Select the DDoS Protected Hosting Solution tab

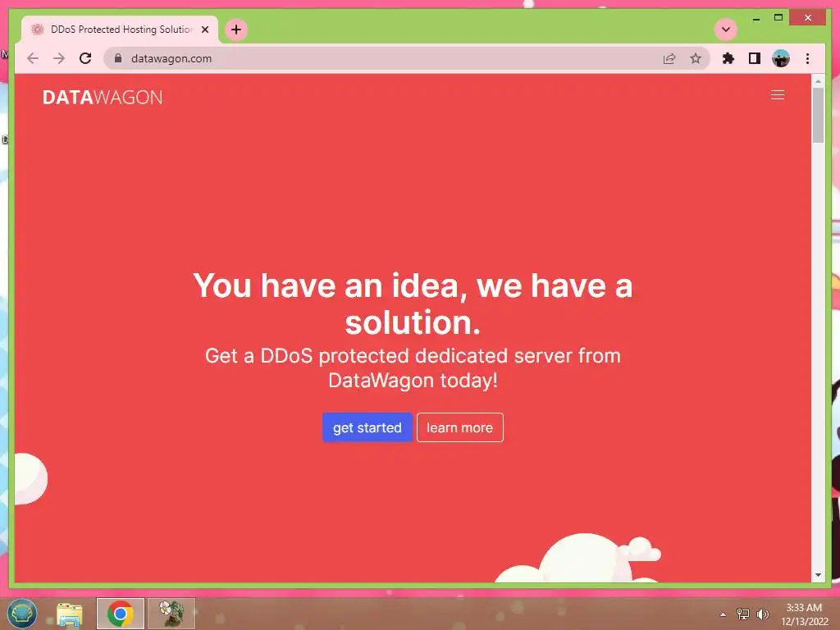point(120,30)
